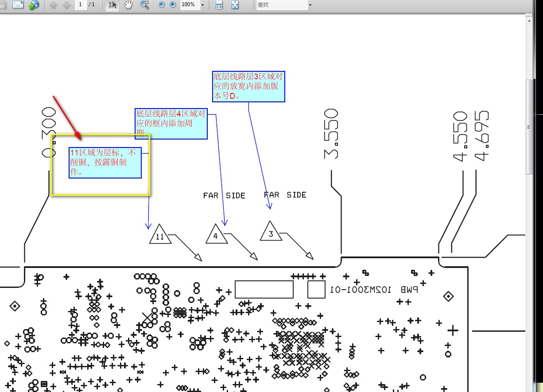Go to previous page arrow
The width and height of the screenshot is (543, 392).
pyautogui.click(x=53, y=5)
